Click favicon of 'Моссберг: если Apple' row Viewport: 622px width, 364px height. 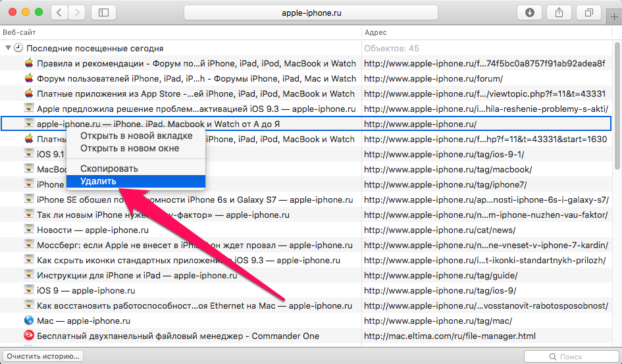pos(28,245)
